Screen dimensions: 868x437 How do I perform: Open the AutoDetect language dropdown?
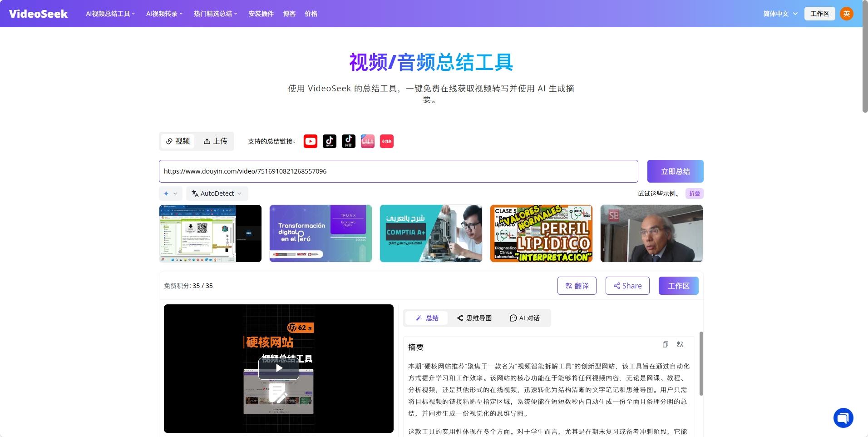[217, 193]
